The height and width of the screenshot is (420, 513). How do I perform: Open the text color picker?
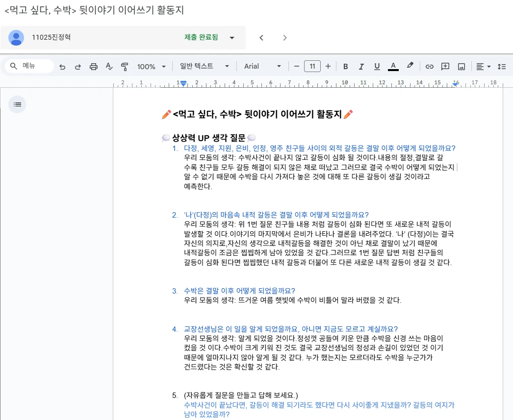pos(393,66)
